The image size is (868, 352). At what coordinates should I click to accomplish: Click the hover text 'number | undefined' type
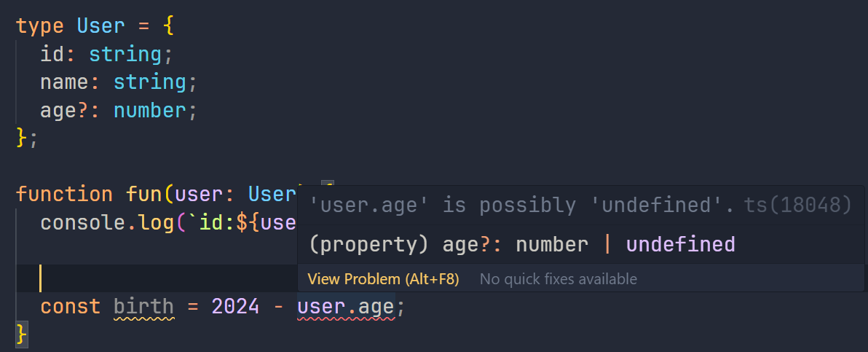tap(626, 244)
